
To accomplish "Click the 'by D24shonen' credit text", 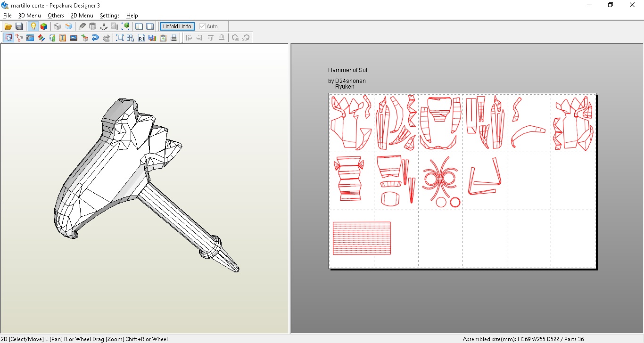I will [x=347, y=81].
